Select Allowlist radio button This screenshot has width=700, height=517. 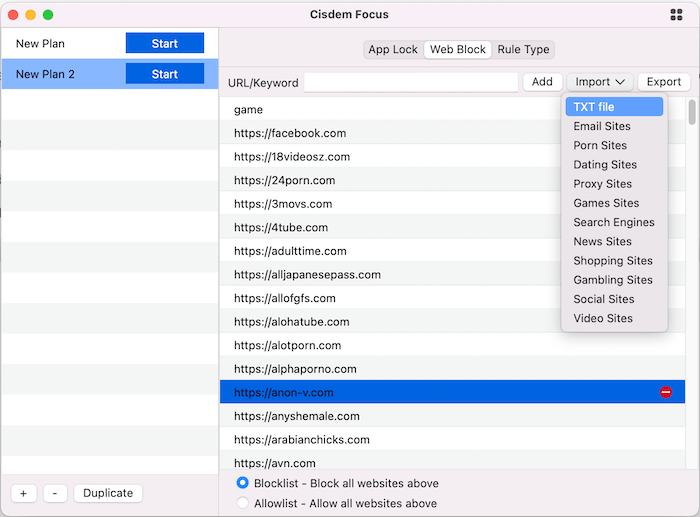243,504
